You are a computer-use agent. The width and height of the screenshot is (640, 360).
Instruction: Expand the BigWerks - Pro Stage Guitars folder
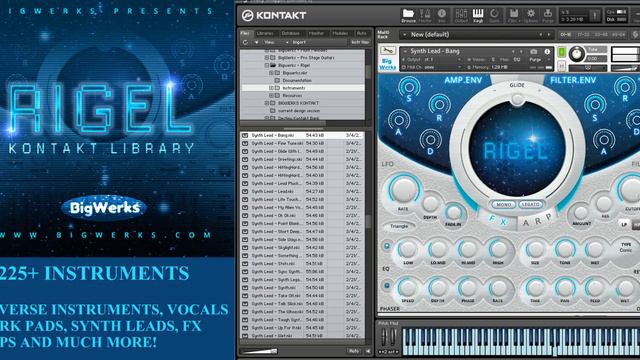click(267, 58)
